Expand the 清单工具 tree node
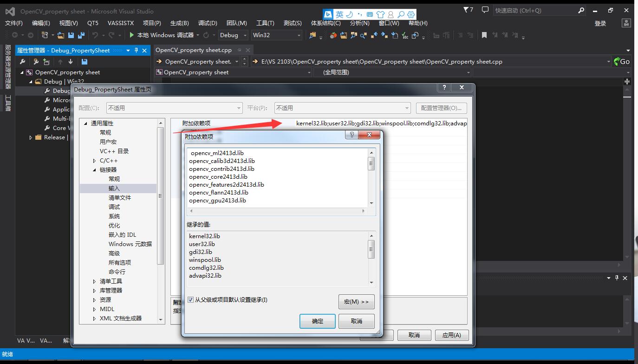The height and width of the screenshot is (364, 638). tap(95, 281)
